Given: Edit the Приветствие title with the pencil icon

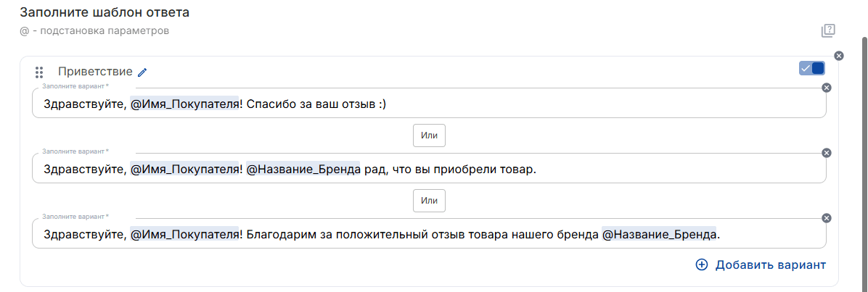Looking at the screenshot, I should pos(142,72).
